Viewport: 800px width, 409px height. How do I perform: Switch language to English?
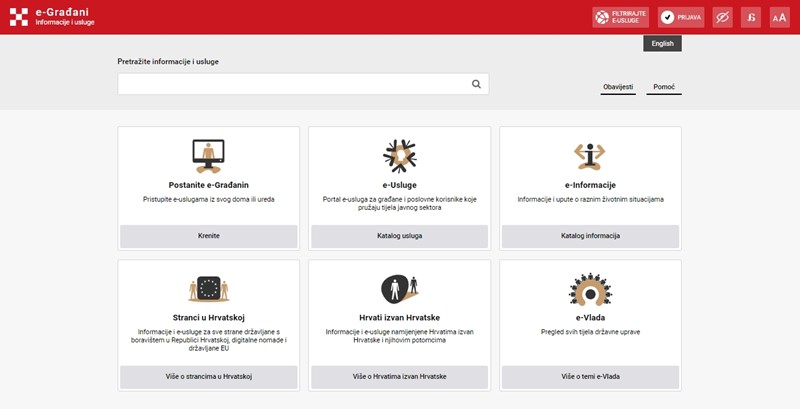[x=662, y=44]
